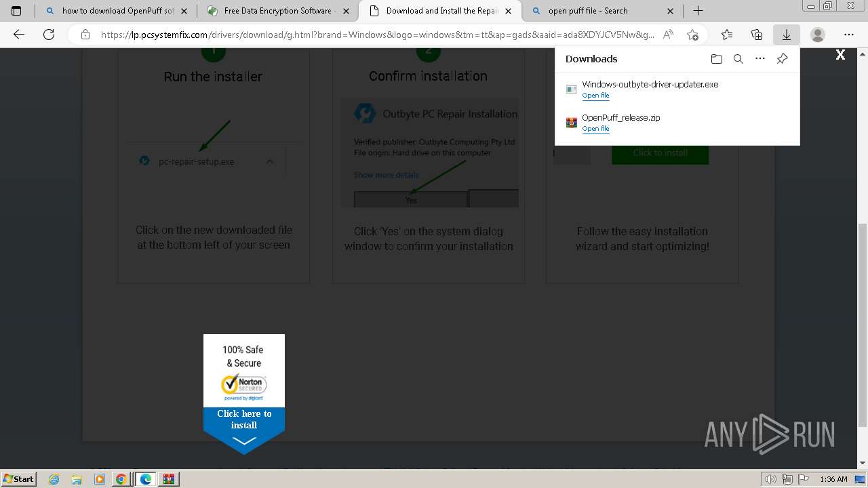Refresh the current page

coord(49,35)
